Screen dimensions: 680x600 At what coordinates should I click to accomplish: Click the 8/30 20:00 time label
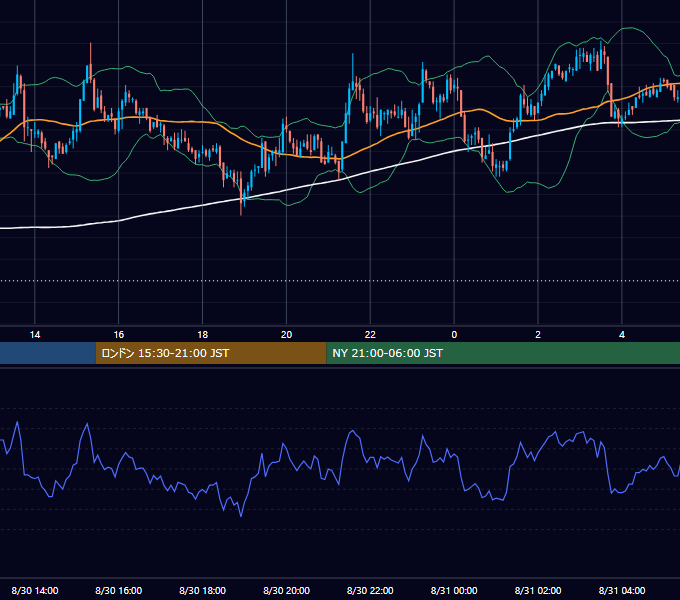[x=286, y=590]
